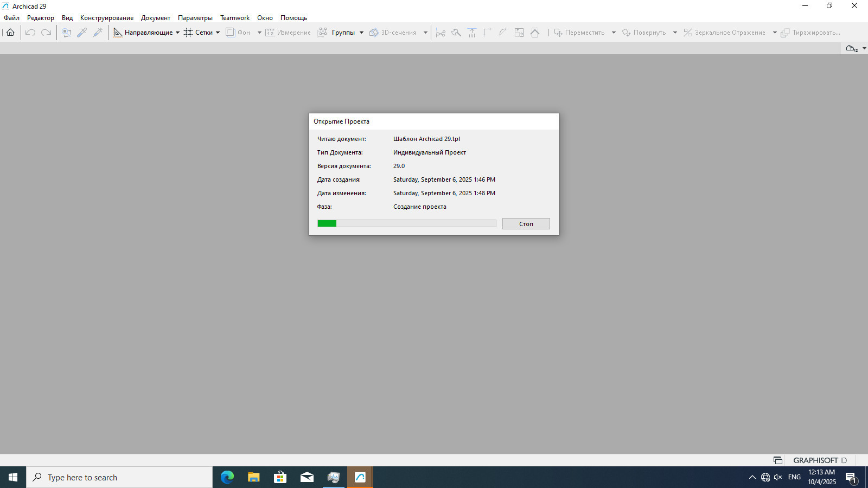The height and width of the screenshot is (488, 868).
Task: Open the Фон dropdown arrow
Action: point(259,33)
